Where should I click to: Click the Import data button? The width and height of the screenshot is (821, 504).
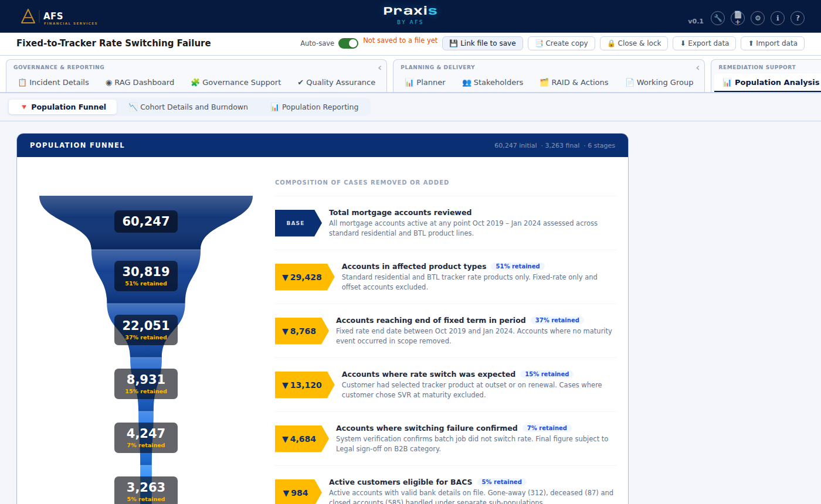point(772,43)
